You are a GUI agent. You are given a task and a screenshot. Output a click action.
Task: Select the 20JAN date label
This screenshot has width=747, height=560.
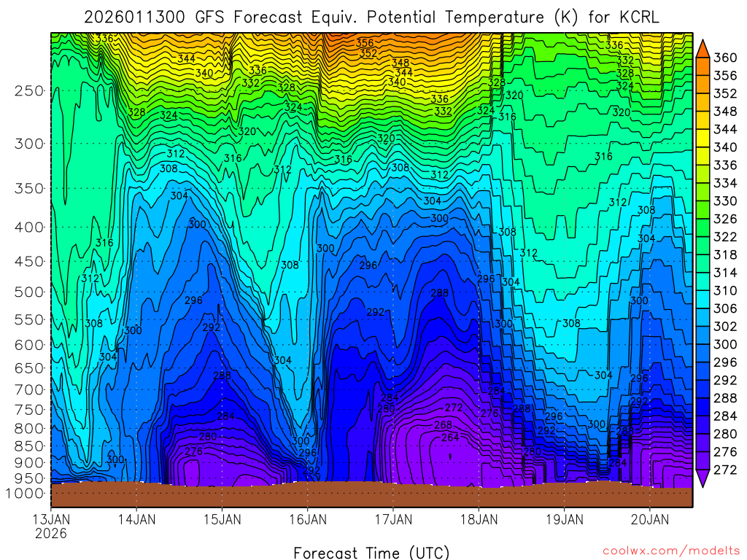point(650,519)
